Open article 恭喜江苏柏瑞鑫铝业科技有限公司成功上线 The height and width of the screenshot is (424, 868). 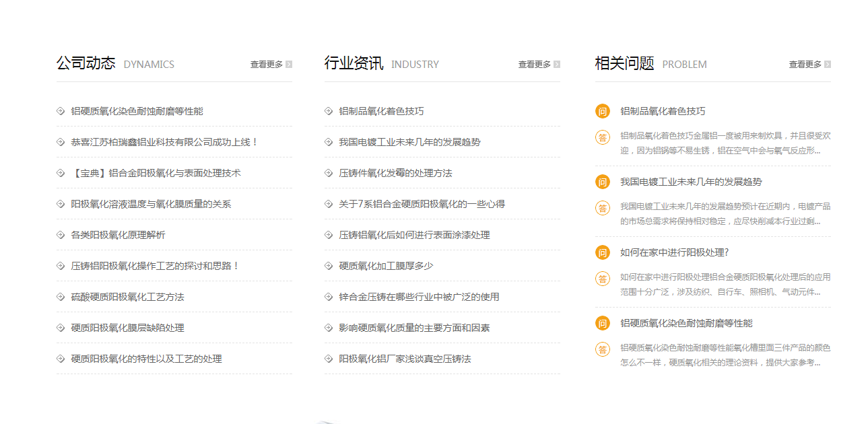(x=164, y=142)
